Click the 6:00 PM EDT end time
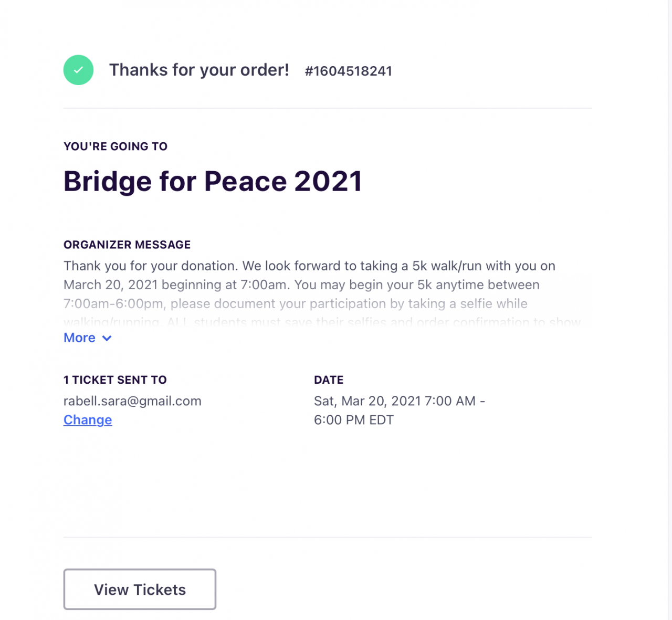The height and width of the screenshot is (620, 672). [x=353, y=420]
